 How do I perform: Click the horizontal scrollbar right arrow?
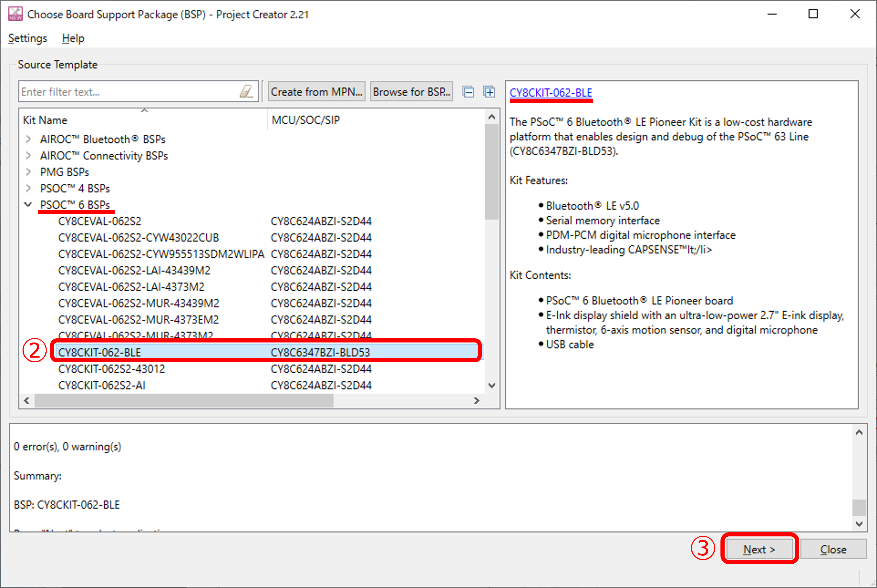476,401
